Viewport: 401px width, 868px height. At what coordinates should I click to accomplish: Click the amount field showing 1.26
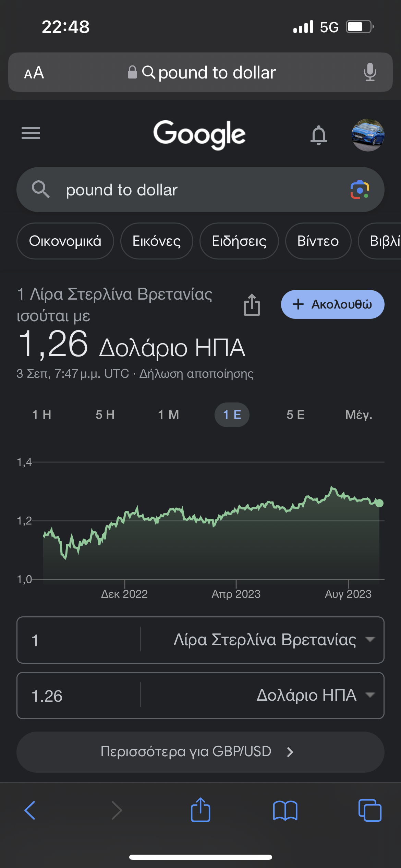79,696
